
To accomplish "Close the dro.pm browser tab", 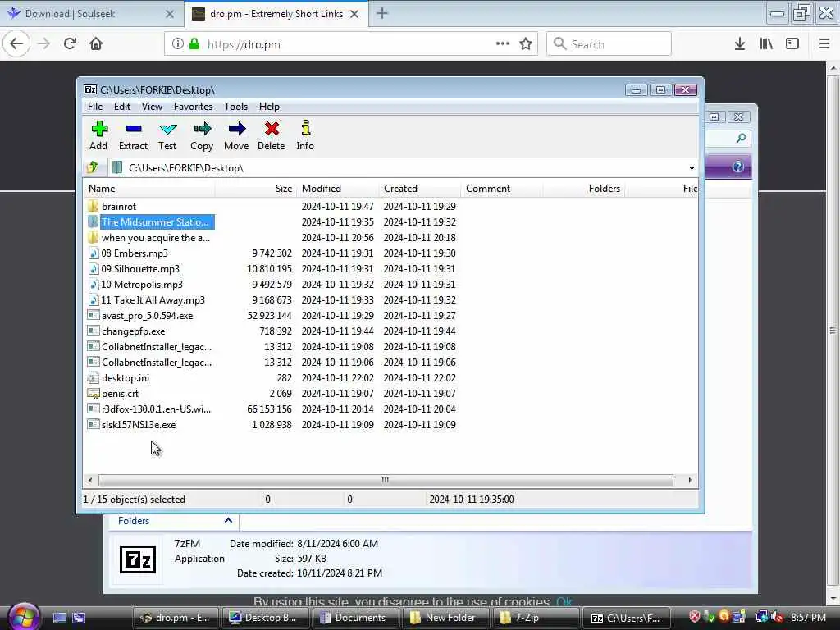I will pyautogui.click(x=354, y=14).
